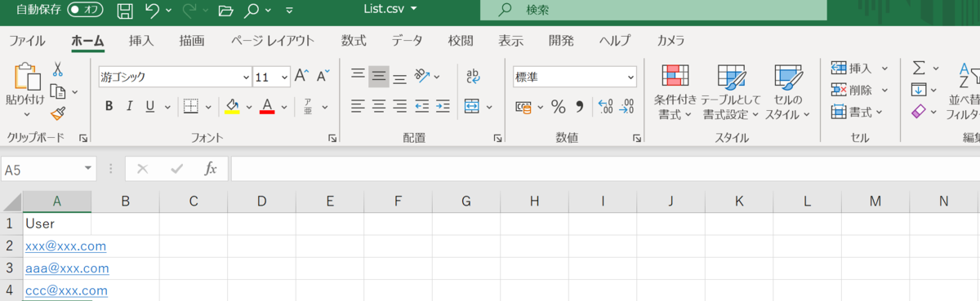Open Customize Quick Access Toolbar dropdown

289,11
